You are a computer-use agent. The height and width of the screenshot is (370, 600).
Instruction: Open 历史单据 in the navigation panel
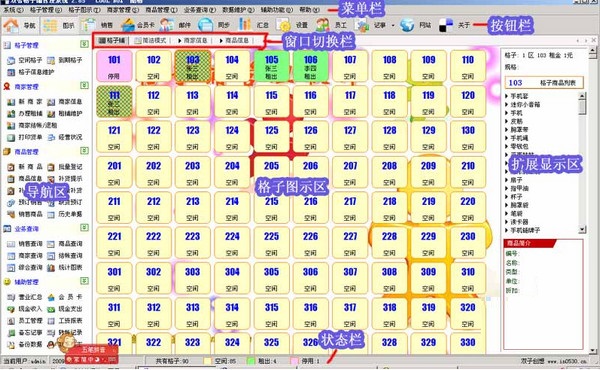pos(65,214)
